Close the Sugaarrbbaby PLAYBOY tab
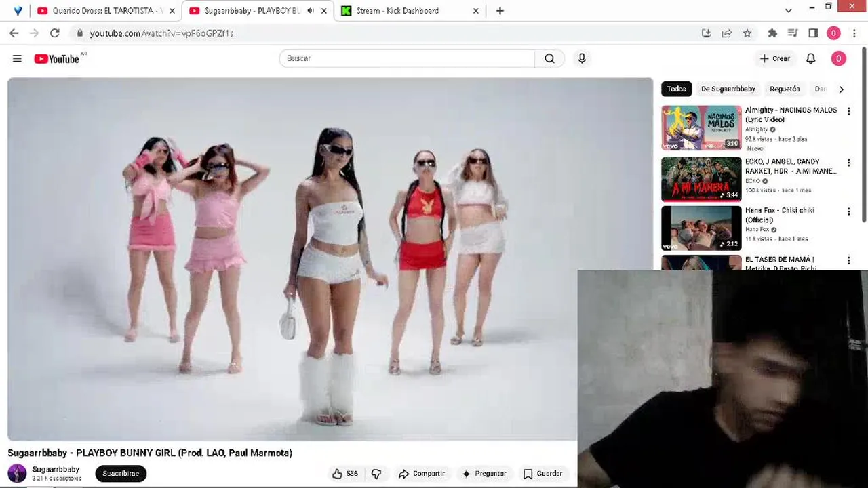 [x=324, y=11]
